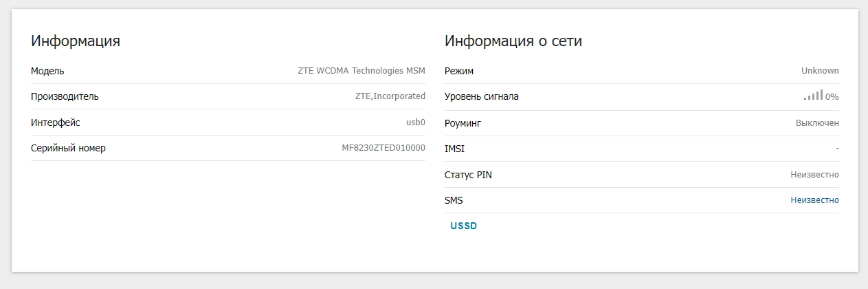Viewport: 868px width, 289px height.
Task: Open the USSD link
Action: [x=464, y=226]
